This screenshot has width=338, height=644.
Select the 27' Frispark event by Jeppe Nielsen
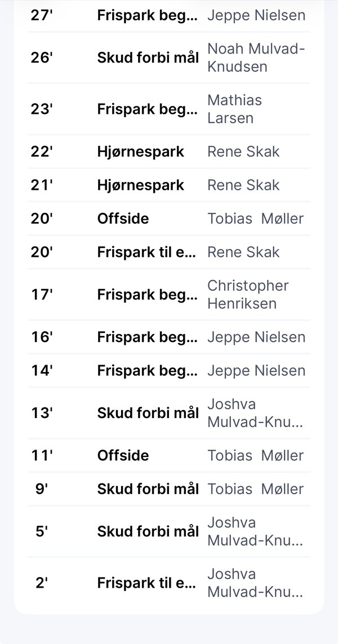click(147, 15)
